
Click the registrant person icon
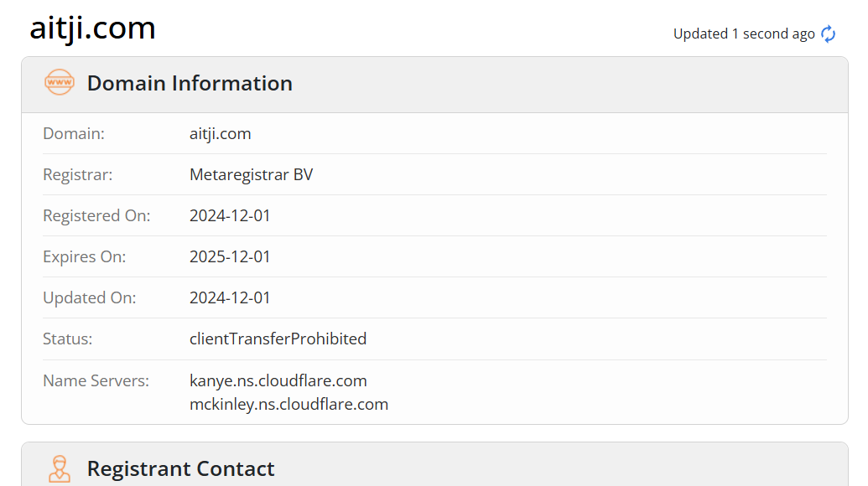[x=60, y=469]
